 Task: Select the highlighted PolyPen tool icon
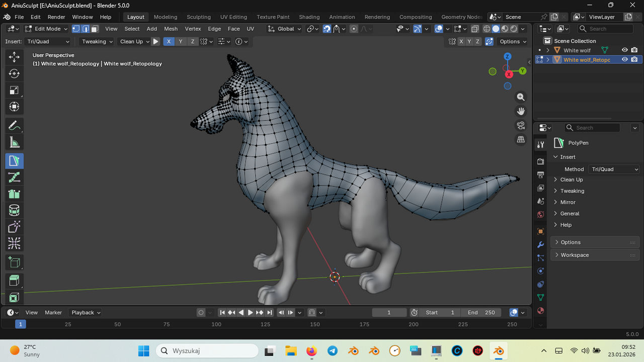pos(14,160)
